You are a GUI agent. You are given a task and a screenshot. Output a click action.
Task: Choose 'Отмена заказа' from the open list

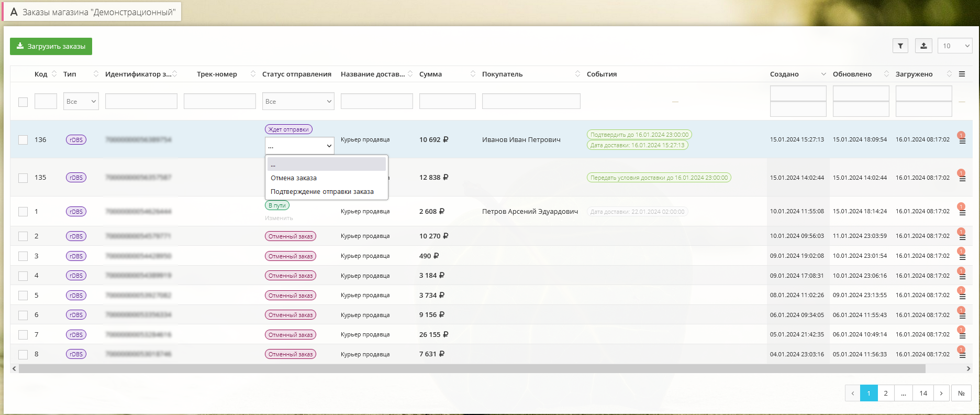(294, 178)
